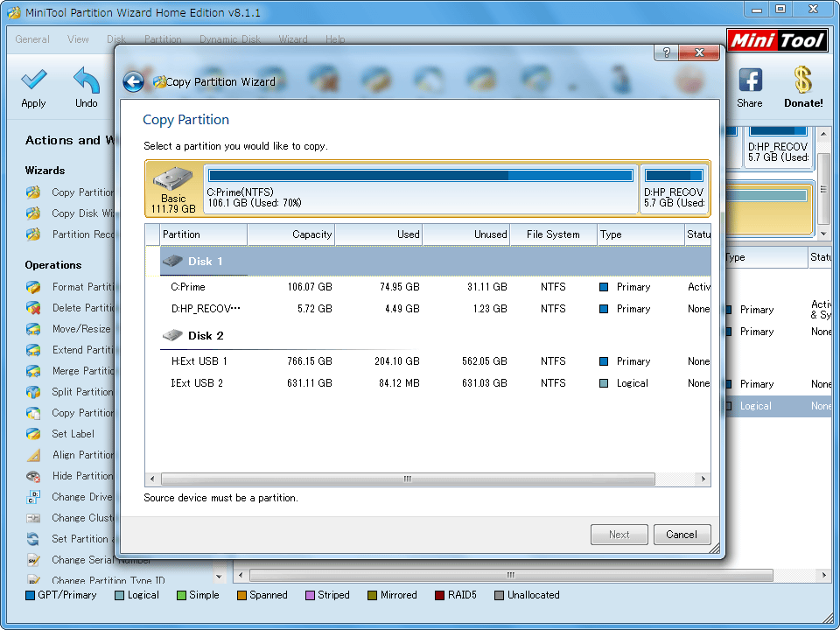The height and width of the screenshot is (630, 840).
Task: Open the Dynamic Disk menu
Action: coord(230,39)
